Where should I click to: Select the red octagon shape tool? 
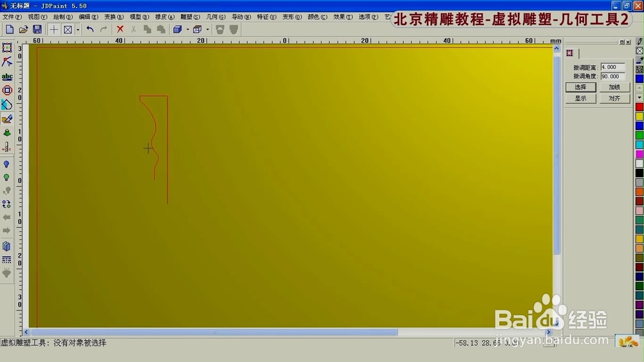7,90
